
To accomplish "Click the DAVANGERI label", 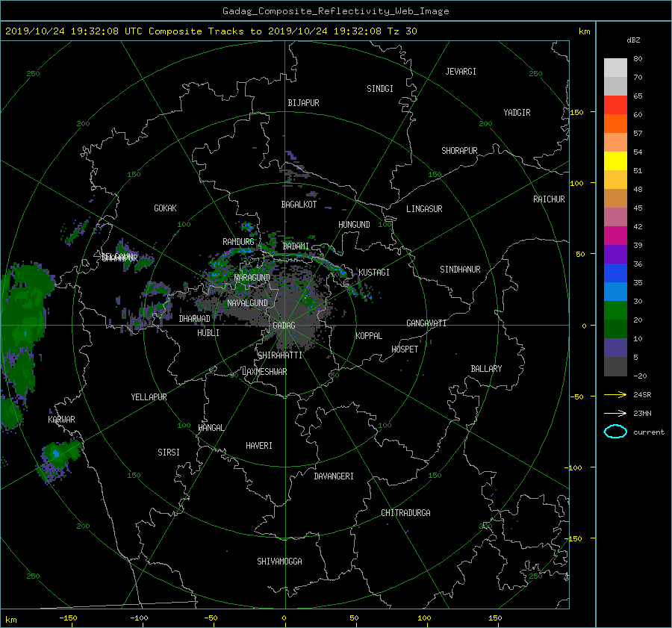I will [x=334, y=476].
